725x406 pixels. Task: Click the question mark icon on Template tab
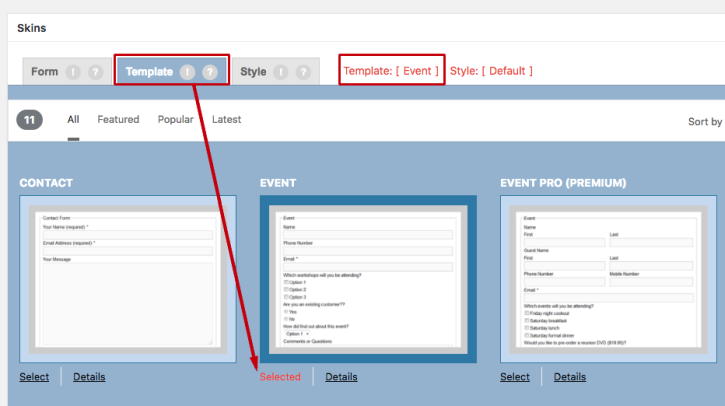(x=209, y=72)
